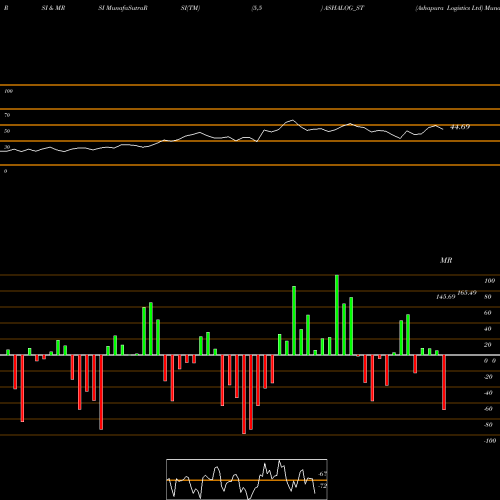500x500 pixels.
Task: Click the Ashapura Logistics Ltd title text
Action: [x=449, y=8]
